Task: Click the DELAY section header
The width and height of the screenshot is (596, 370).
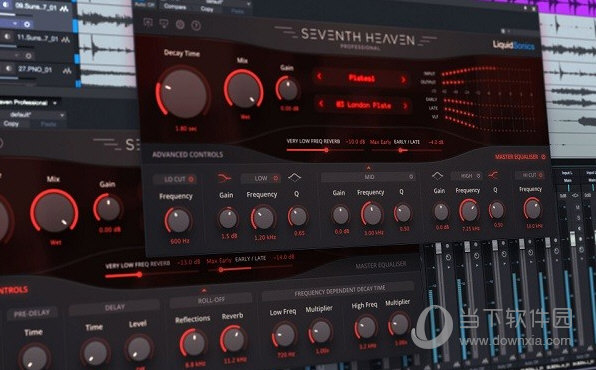Action: [x=114, y=307]
